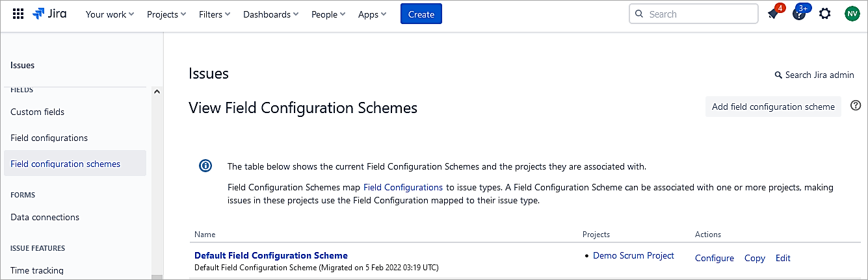Open the Filters menu
The height and width of the screenshot is (280, 868).
pos(214,14)
